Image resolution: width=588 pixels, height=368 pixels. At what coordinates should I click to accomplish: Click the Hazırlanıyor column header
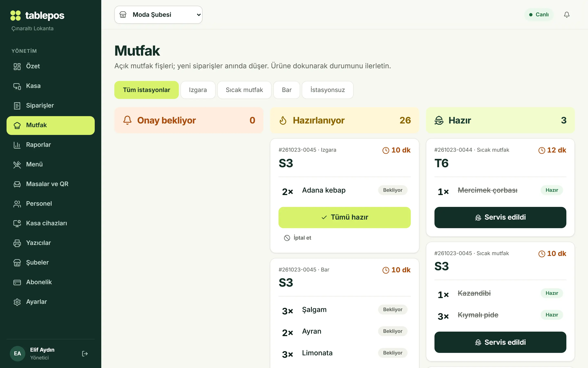pyautogui.click(x=345, y=120)
